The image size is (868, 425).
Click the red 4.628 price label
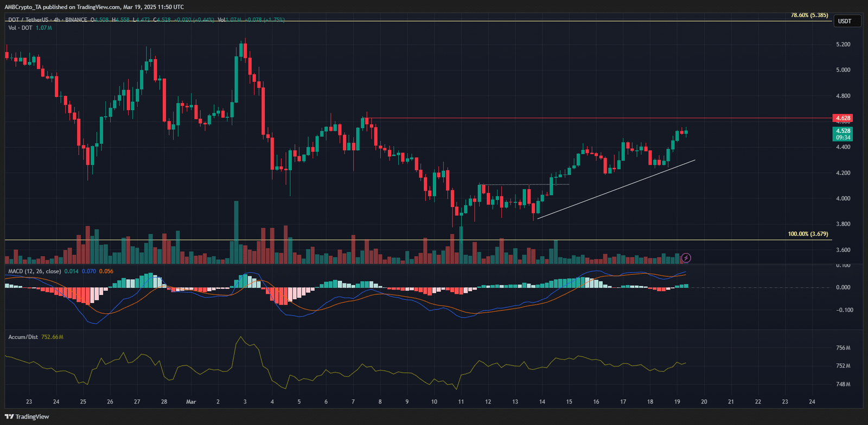[843, 118]
